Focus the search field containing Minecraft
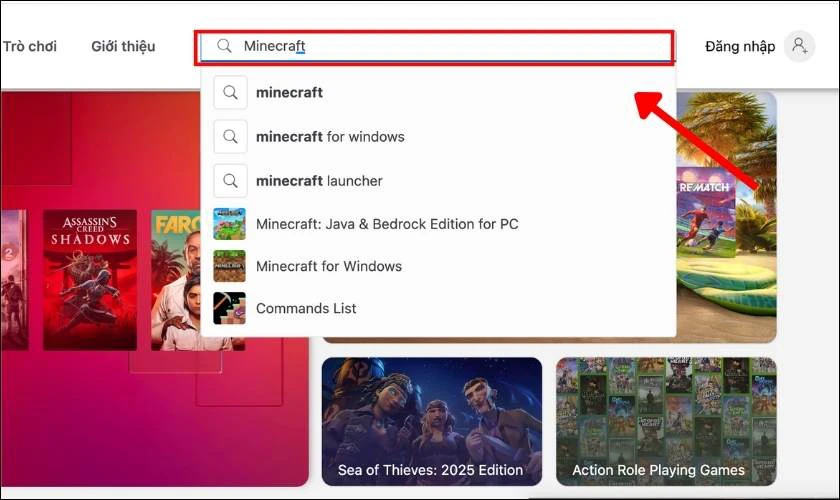Screen dimensions: 840x500 point(450,46)
